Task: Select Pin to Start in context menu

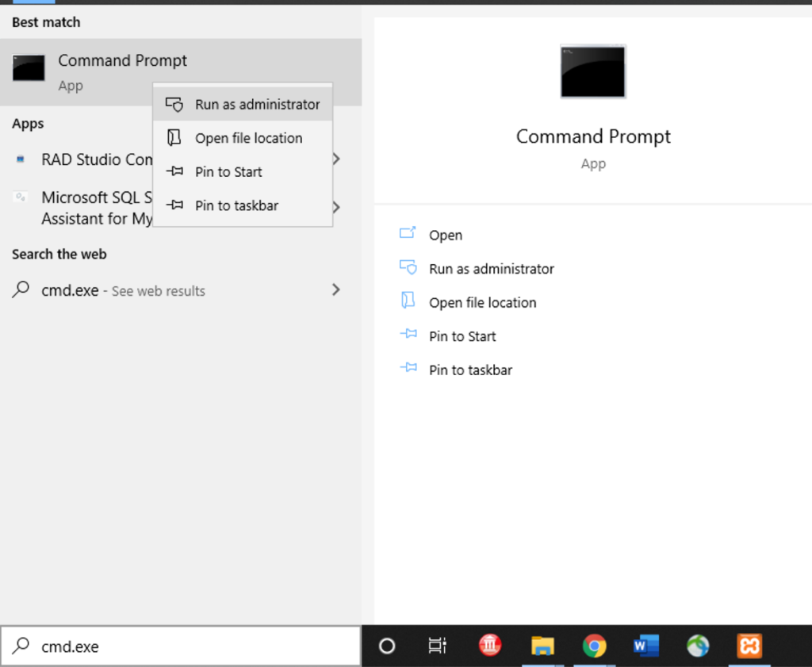Action: point(243,171)
